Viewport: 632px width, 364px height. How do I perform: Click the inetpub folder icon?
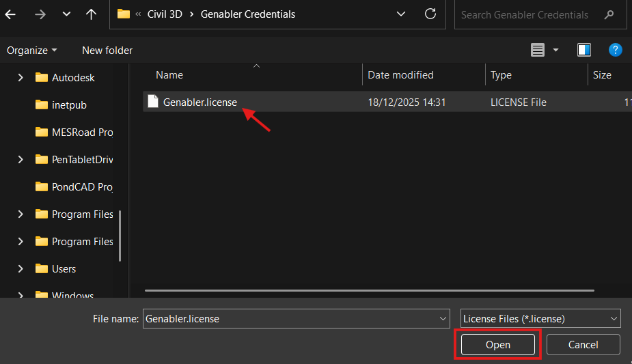pos(41,104)
